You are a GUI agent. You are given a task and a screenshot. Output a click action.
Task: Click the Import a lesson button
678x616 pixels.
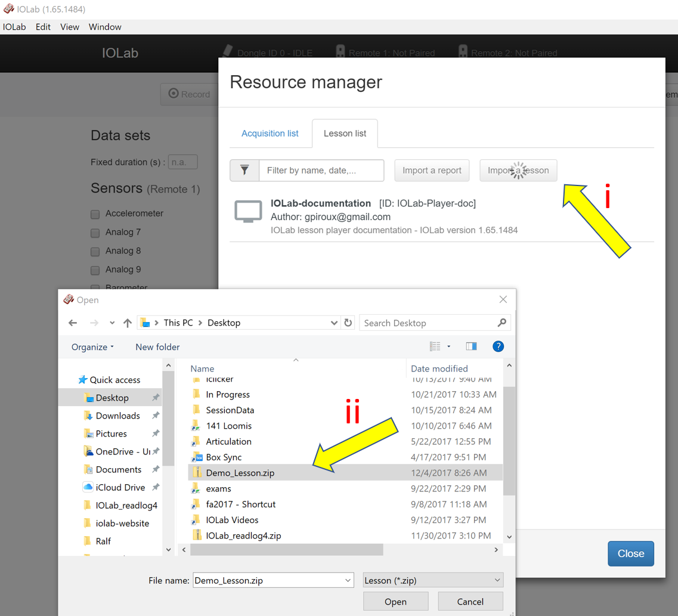point(518,171)
